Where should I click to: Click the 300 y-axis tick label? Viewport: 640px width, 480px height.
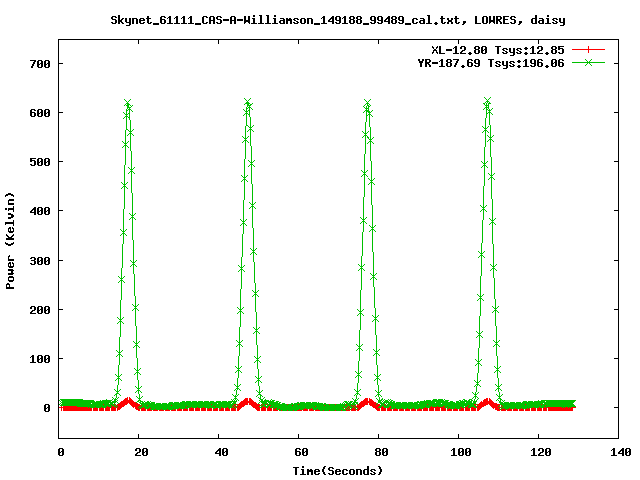40,261
